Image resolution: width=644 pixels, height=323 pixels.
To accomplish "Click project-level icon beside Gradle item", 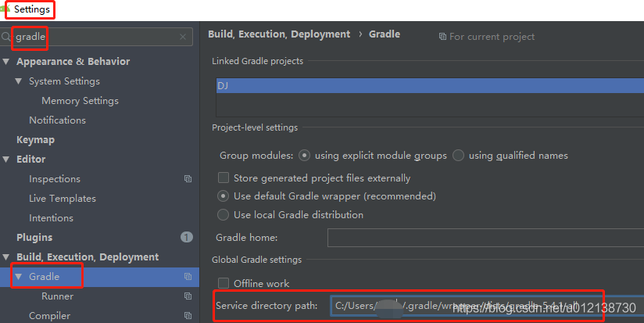I will 188,277.
